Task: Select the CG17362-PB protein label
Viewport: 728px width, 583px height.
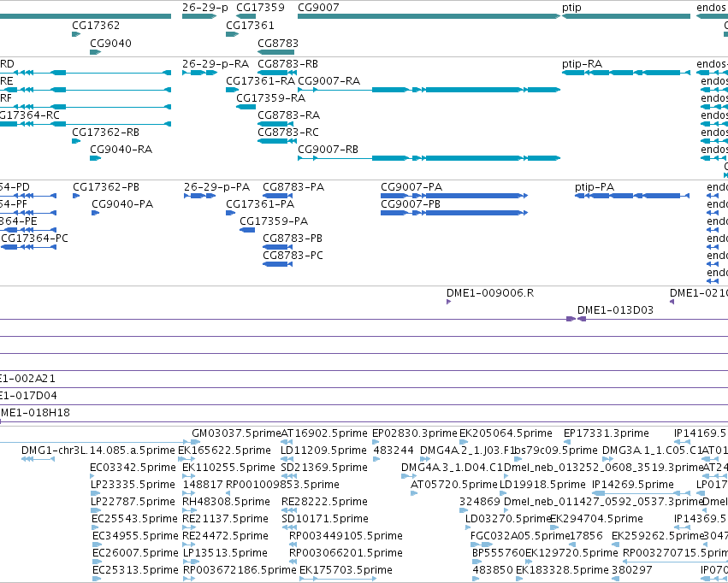Action: click(106, 187)
